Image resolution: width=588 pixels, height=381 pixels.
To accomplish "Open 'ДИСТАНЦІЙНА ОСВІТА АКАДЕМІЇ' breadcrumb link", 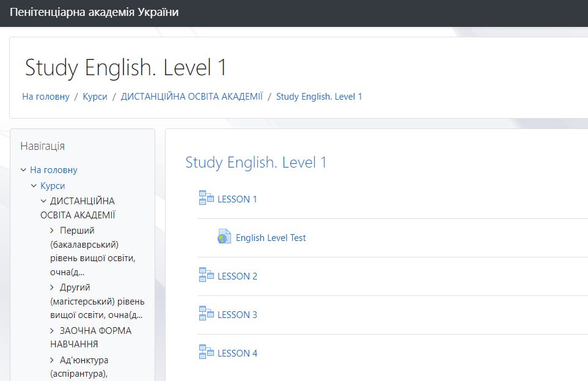I will [191, 97].
